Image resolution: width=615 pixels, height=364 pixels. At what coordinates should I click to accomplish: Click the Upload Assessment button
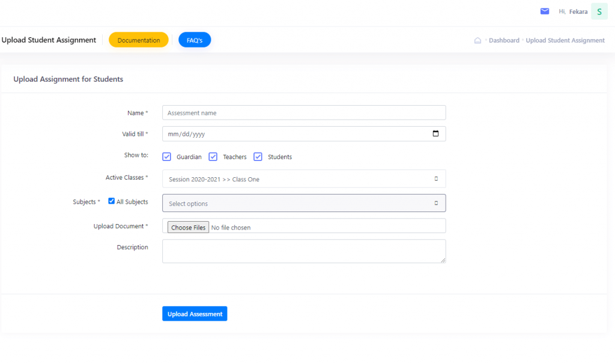pos(195,314)
